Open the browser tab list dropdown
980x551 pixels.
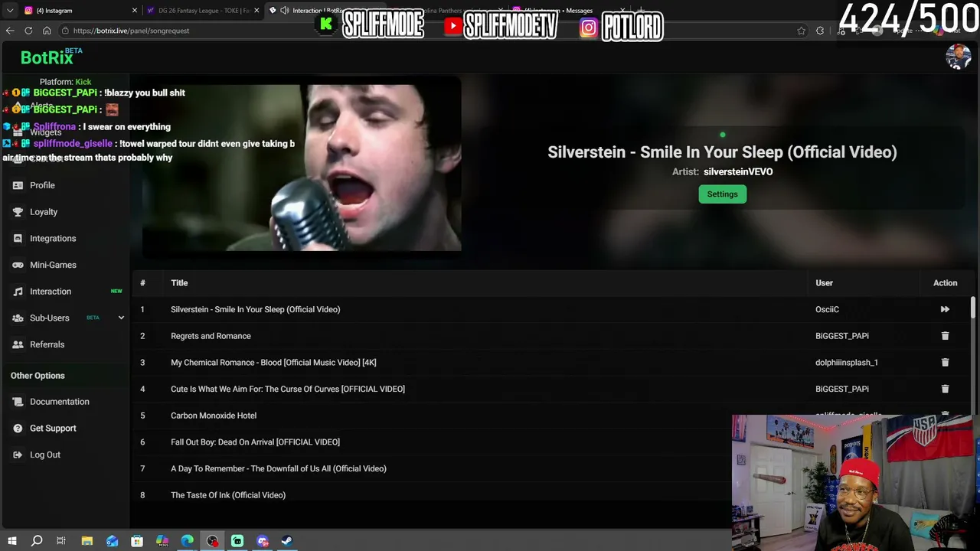[10, 11]
